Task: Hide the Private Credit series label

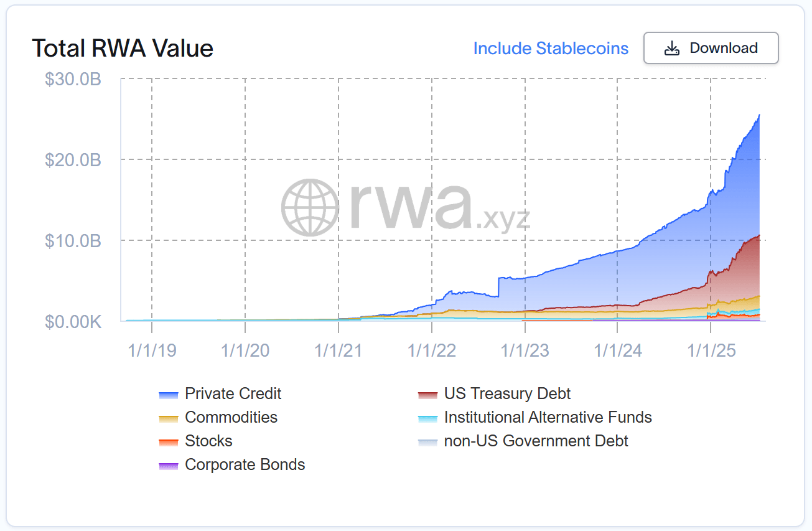Action: pyautogui.click(x=233, y=393)
